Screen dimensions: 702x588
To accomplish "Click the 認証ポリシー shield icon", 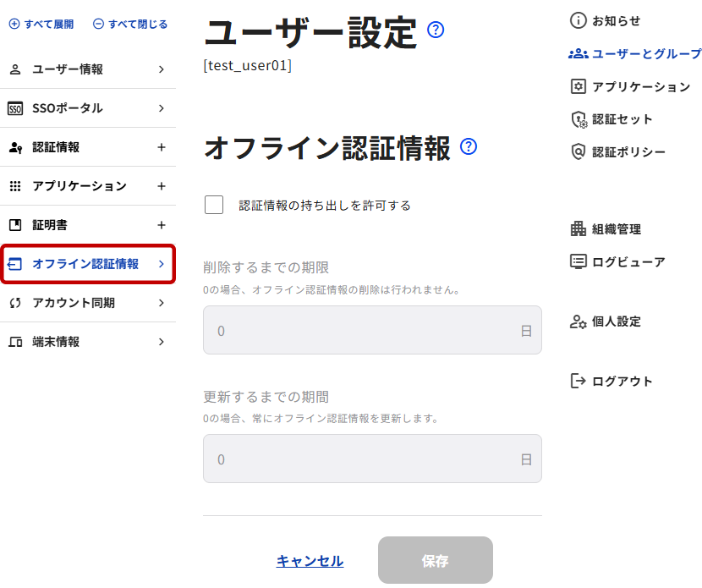I will (x=579, y=152).
